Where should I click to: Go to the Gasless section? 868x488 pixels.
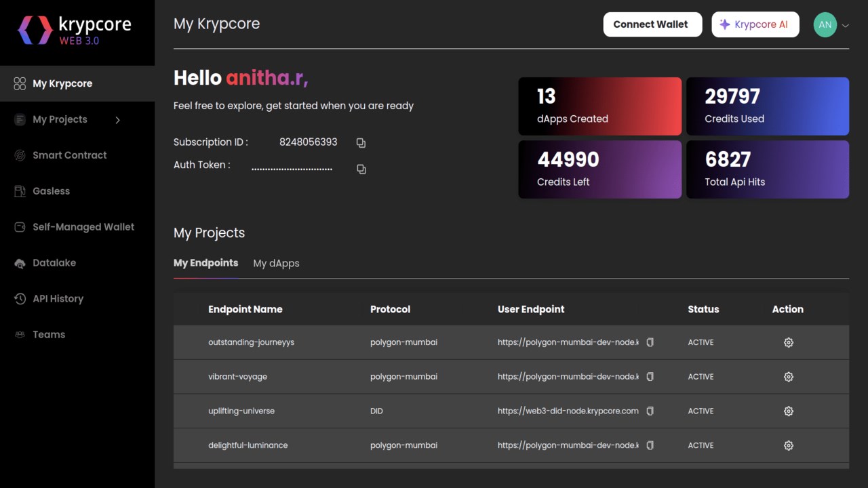(51, 191)
